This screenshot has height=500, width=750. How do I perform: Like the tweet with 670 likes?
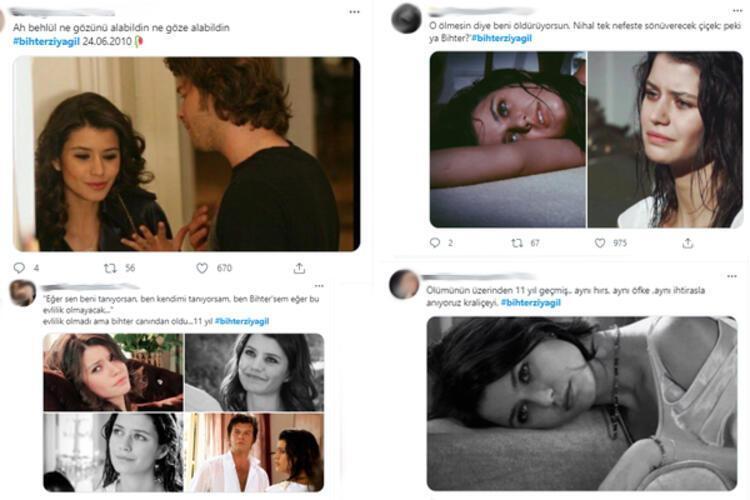202,268
